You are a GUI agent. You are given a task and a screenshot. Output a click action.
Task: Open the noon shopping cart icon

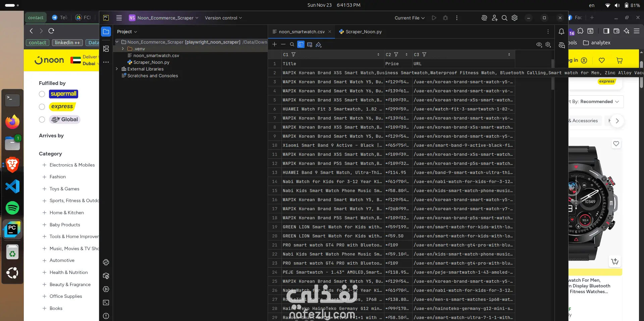click(620, 60)
